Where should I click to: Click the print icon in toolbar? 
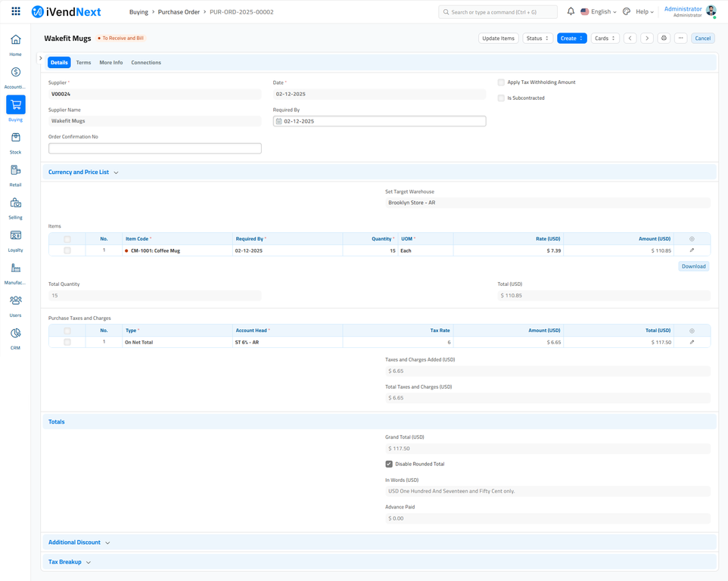tap(664, 38)
